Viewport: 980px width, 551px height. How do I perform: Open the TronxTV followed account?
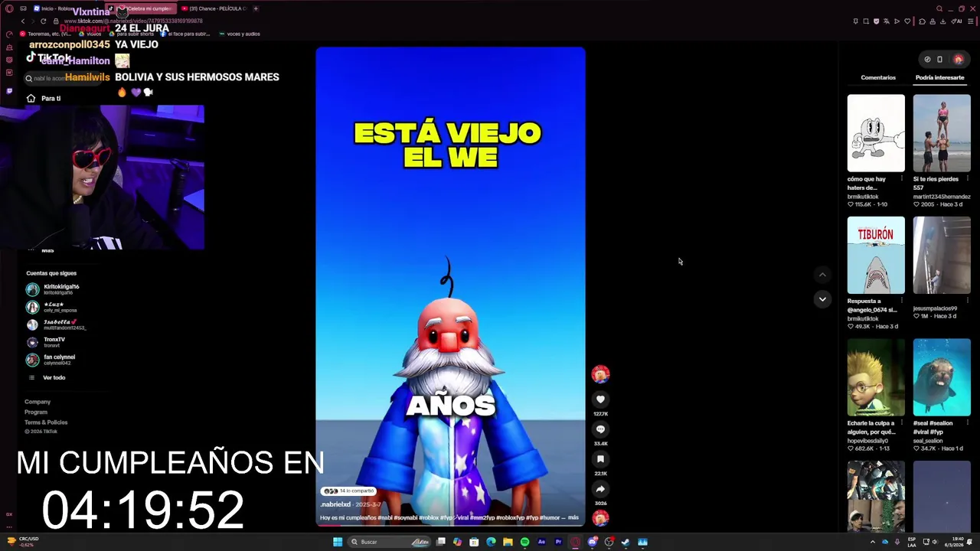[x=46, y=342]
